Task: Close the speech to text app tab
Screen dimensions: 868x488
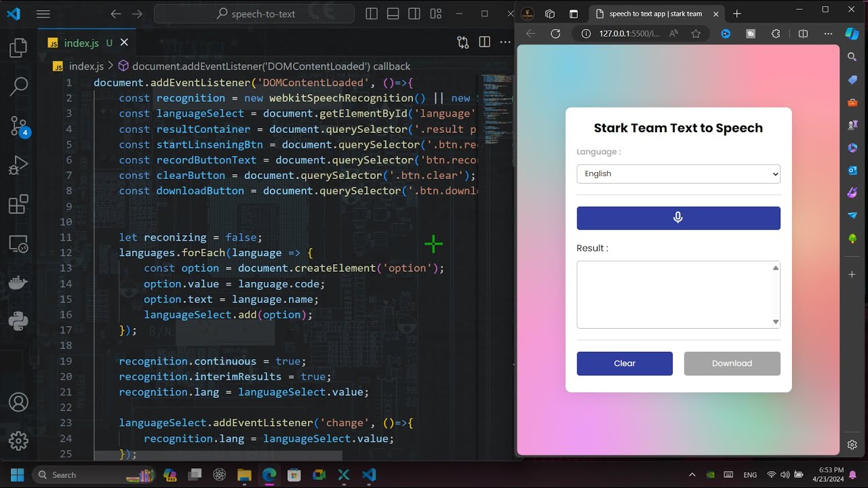Action: pyautogui.click(x=716, y=14)
